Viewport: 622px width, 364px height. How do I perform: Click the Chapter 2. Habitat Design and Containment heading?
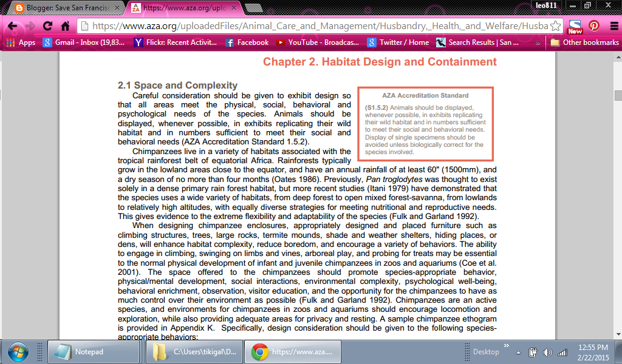pyautogui.click(x=380, y=62)
